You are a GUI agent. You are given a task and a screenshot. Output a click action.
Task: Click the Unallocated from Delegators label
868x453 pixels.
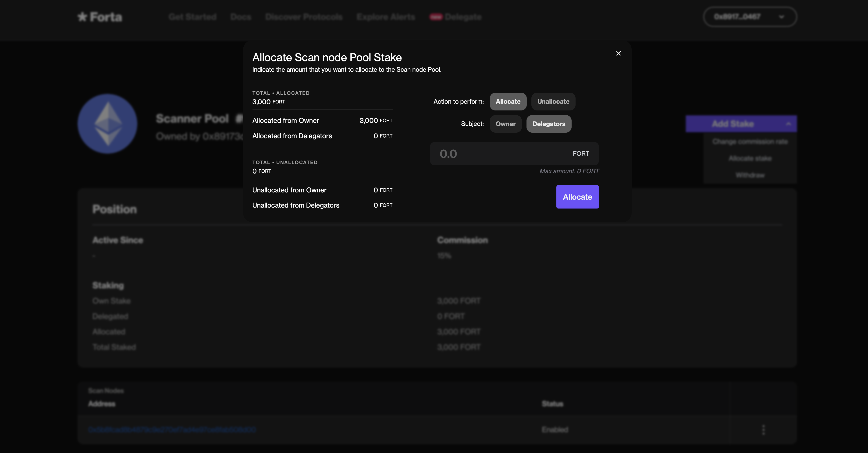pyautogui.click(x=295, y=205)
